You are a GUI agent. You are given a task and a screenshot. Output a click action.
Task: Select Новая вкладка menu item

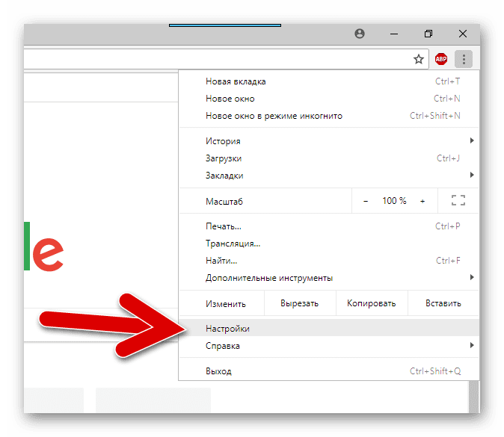pyautogui.click(x=329, y=81)
